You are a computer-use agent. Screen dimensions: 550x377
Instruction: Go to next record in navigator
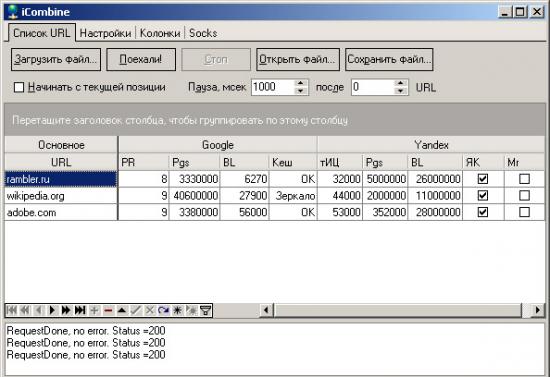point(52,310)
